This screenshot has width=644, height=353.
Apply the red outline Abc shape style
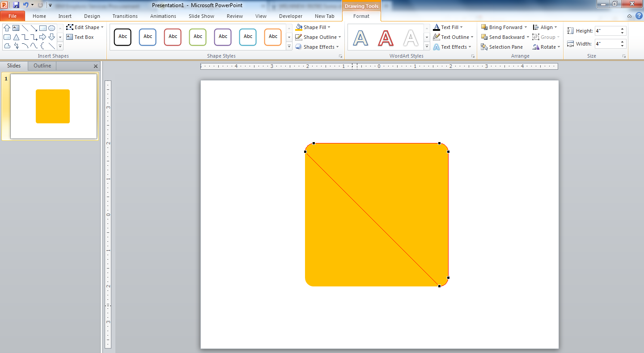tap(173, 37)
